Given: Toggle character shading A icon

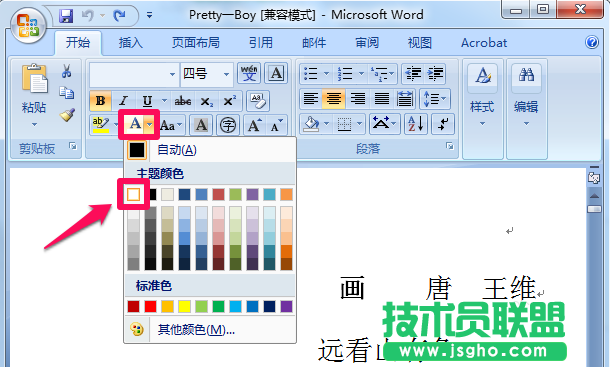Looking at the screenshot, I should [x=201, y=125].
